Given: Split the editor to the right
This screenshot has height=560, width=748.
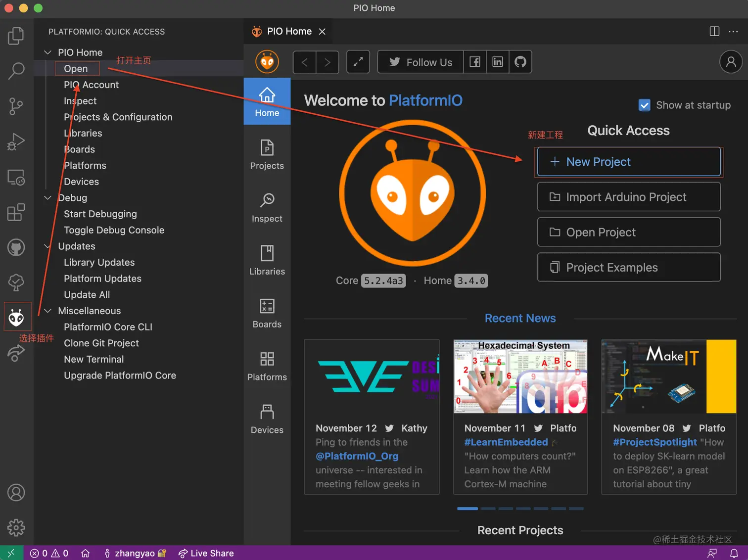Looking at the screenshot, I should pos(714,31).
